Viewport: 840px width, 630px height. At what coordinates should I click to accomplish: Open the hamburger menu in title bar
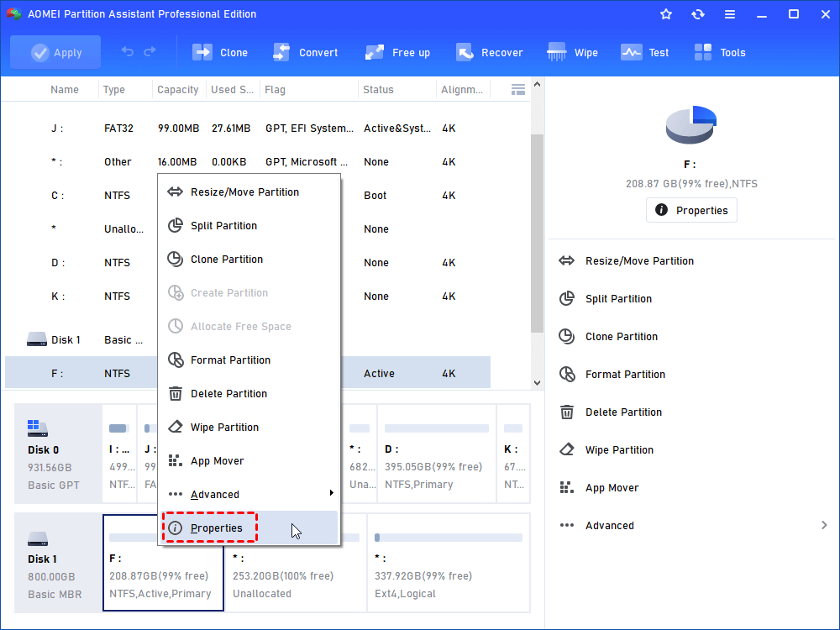pos(730,14)
